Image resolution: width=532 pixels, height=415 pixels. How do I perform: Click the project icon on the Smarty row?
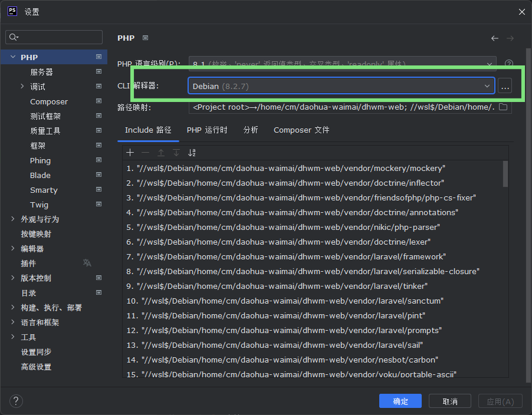coord(98,190)
